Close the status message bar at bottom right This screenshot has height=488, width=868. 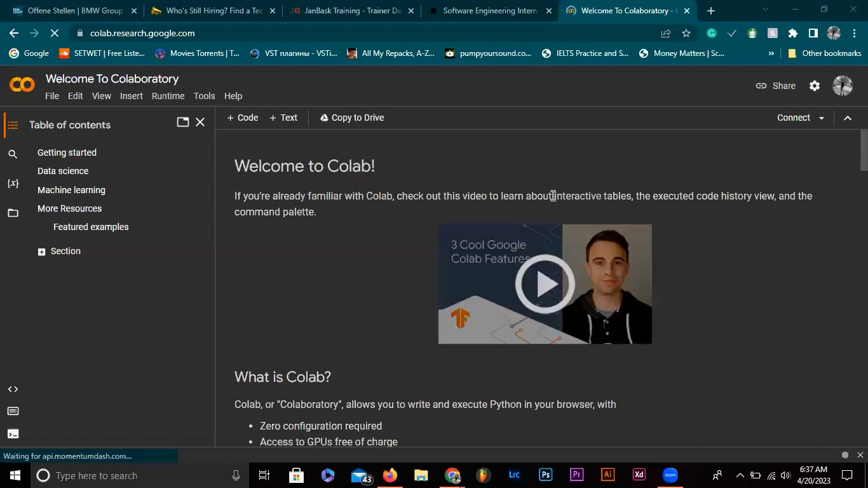pyautogui.click(x=860, y=455)
